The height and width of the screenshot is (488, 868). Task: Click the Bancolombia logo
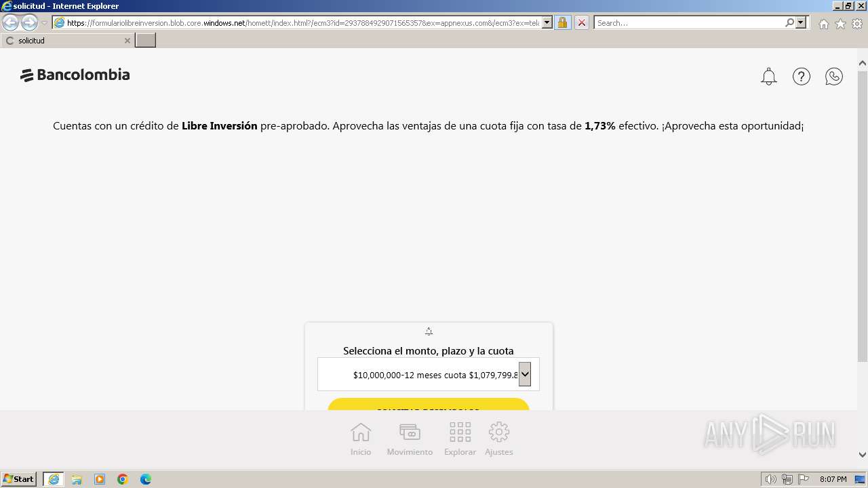click(x=75, y=75)
